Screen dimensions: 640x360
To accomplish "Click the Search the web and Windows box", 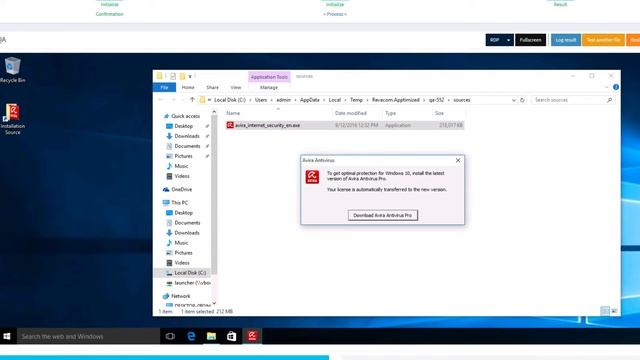I will pyautogui.click(x=88, y=336).
